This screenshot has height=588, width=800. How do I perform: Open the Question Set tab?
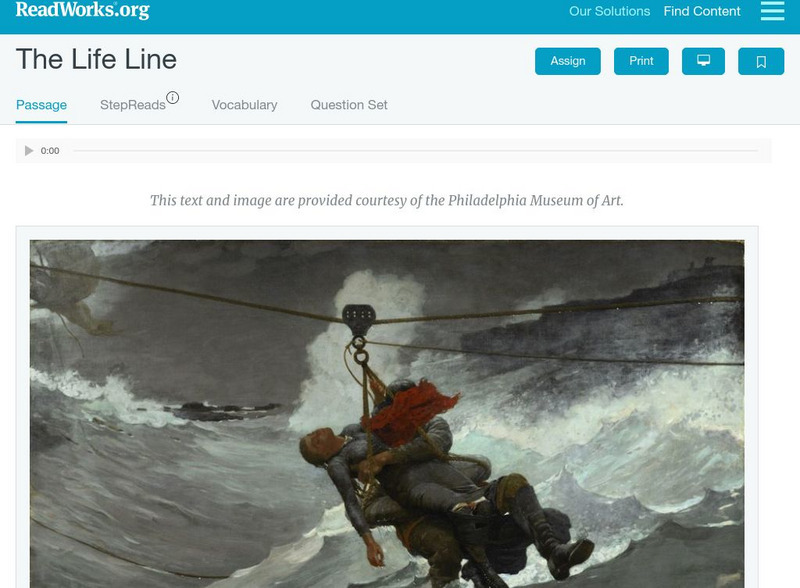coord(349,105)
